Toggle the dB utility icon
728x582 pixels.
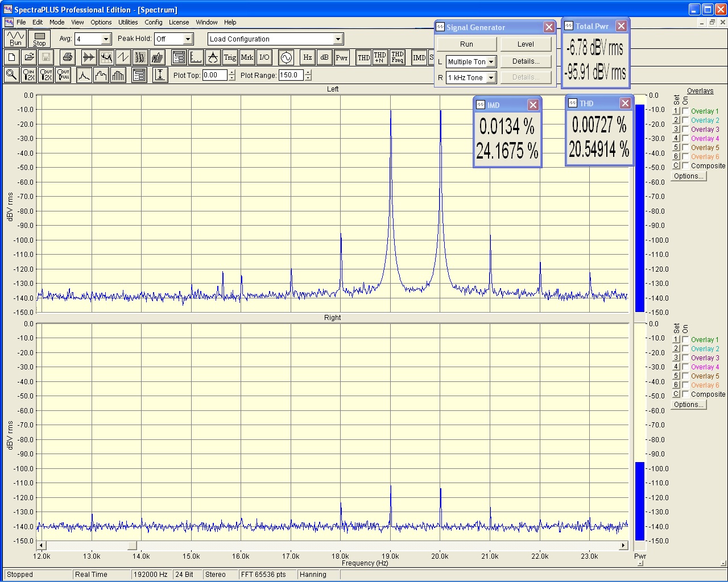coord(325,57)
